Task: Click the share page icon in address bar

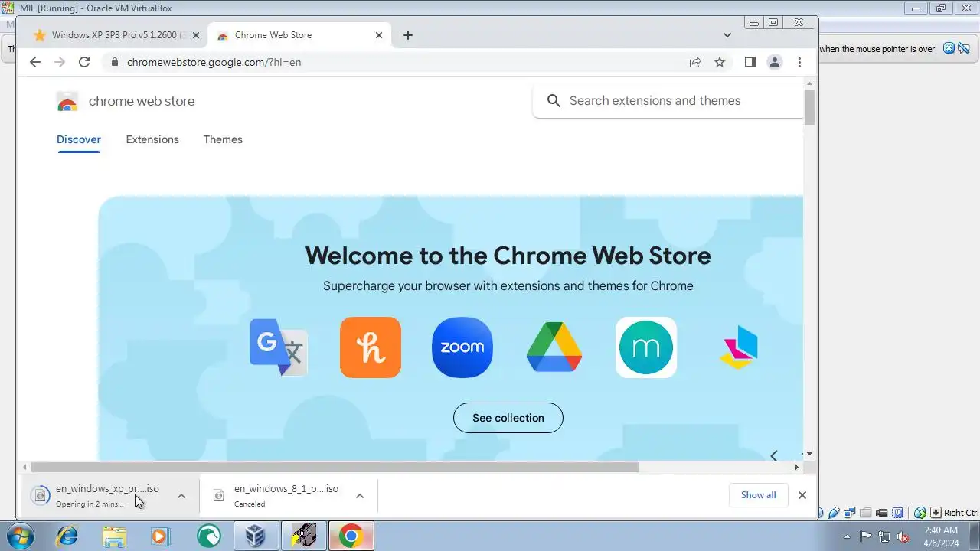Action: [695, 62]
